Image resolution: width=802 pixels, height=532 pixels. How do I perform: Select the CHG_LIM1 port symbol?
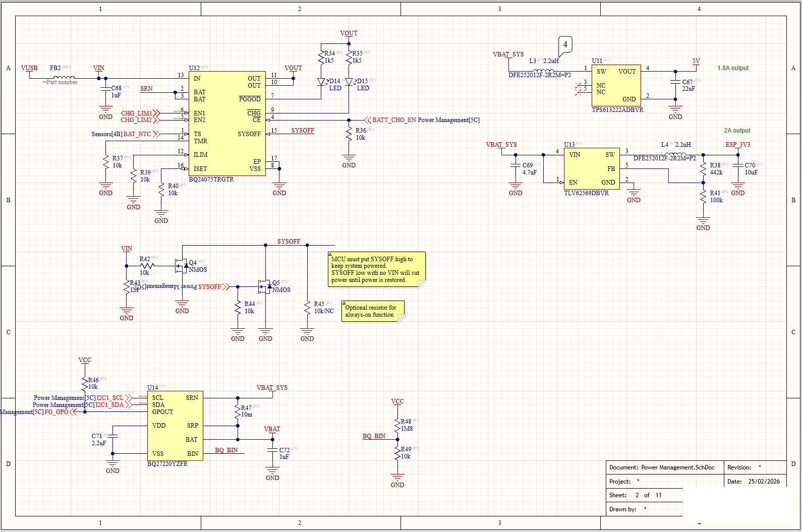tap(140, 113)
